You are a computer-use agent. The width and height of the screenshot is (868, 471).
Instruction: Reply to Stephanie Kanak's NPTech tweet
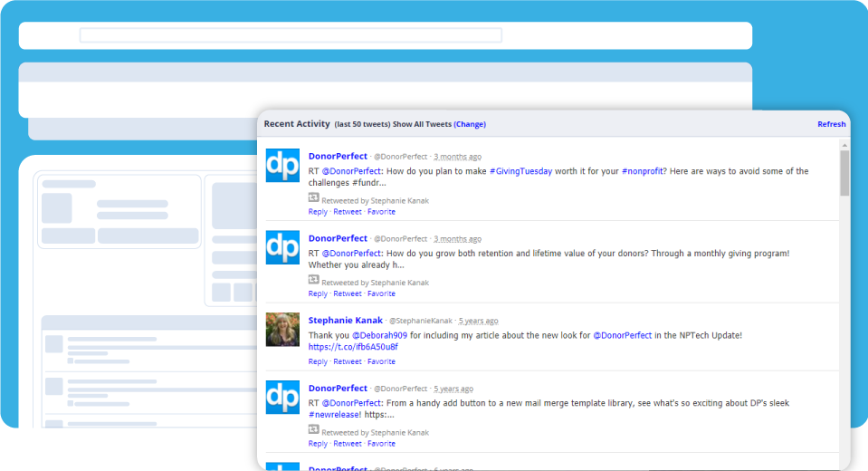318,361
